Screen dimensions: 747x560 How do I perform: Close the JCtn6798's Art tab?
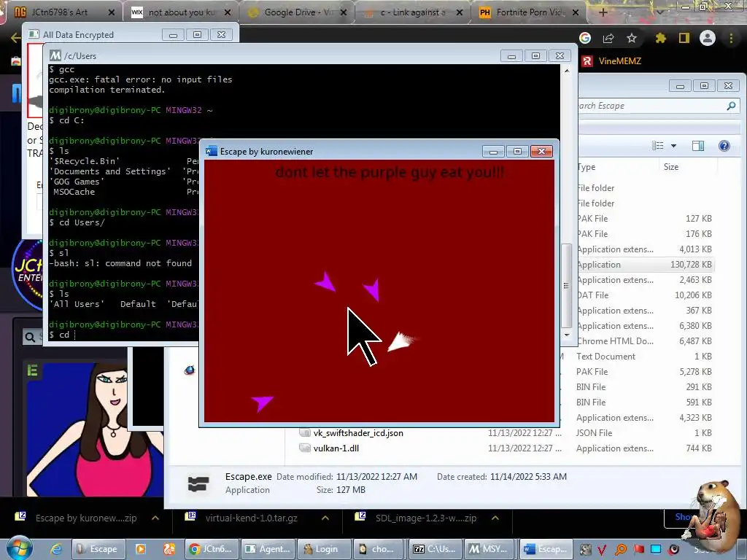point(112,12)
